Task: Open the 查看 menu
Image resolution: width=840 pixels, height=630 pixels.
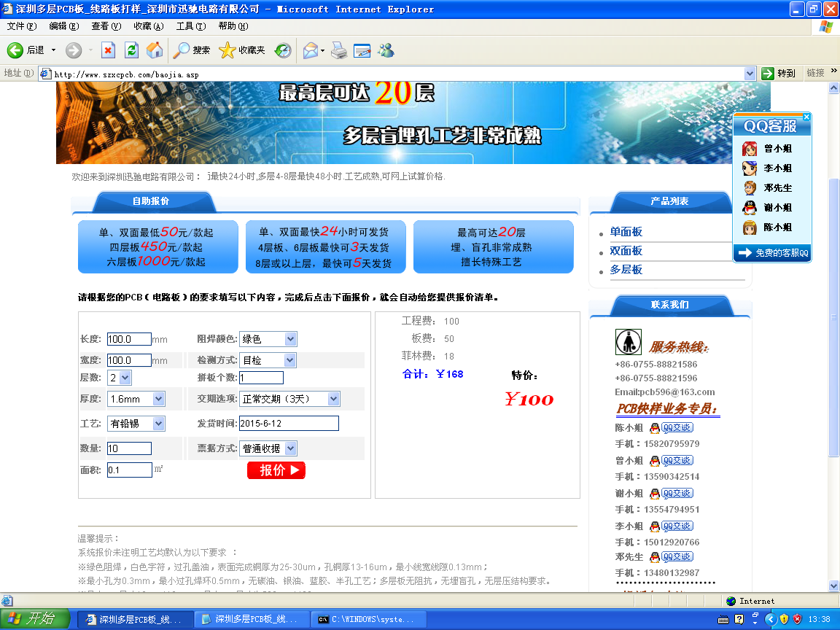Action: [106, 26]
